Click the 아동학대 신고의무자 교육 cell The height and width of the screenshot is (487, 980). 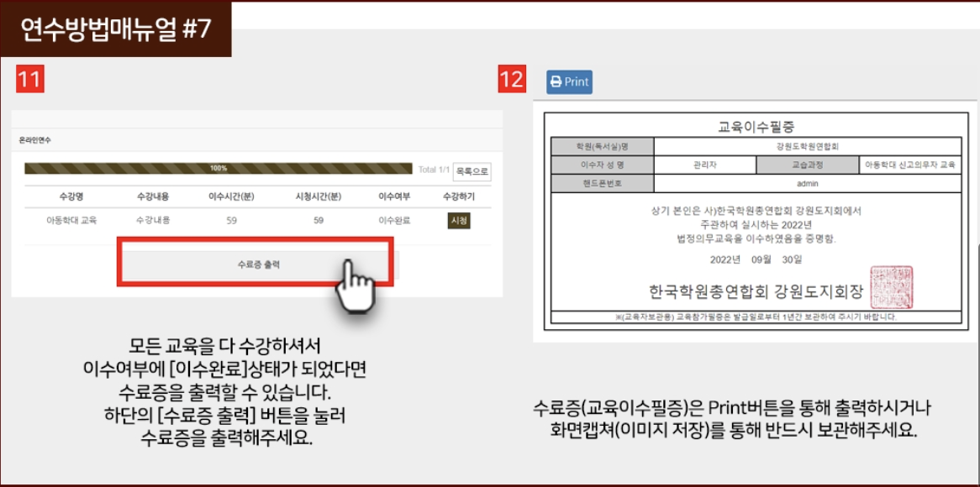(x=910, y=165)
